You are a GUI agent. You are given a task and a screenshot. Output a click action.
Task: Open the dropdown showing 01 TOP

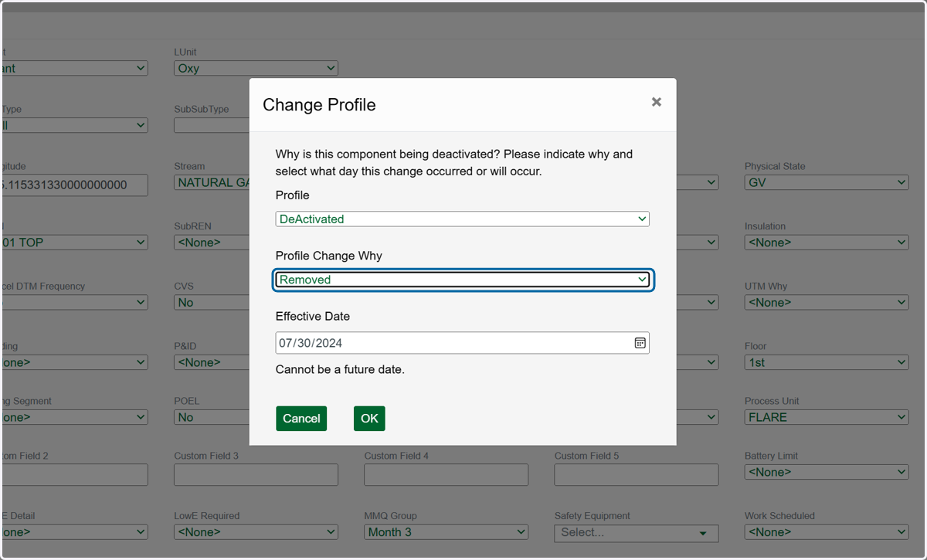point(74,243)
